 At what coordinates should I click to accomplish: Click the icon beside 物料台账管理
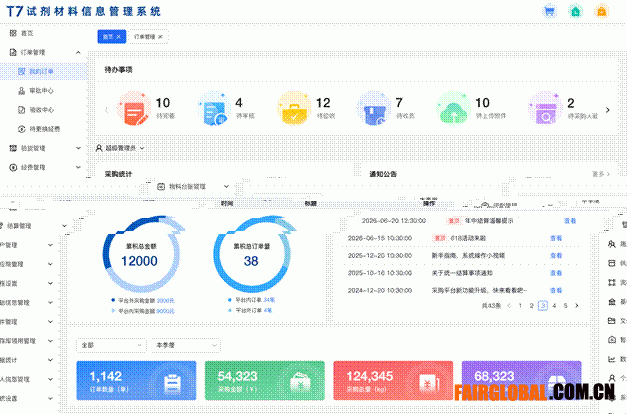161,186
